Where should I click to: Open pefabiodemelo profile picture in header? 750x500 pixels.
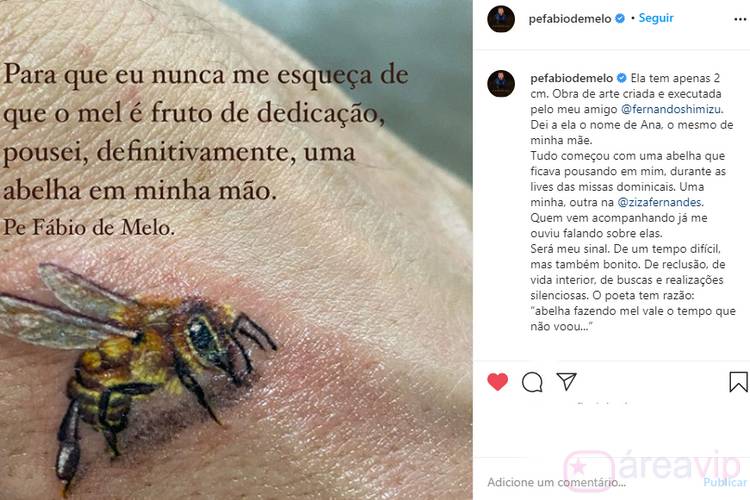501,19
